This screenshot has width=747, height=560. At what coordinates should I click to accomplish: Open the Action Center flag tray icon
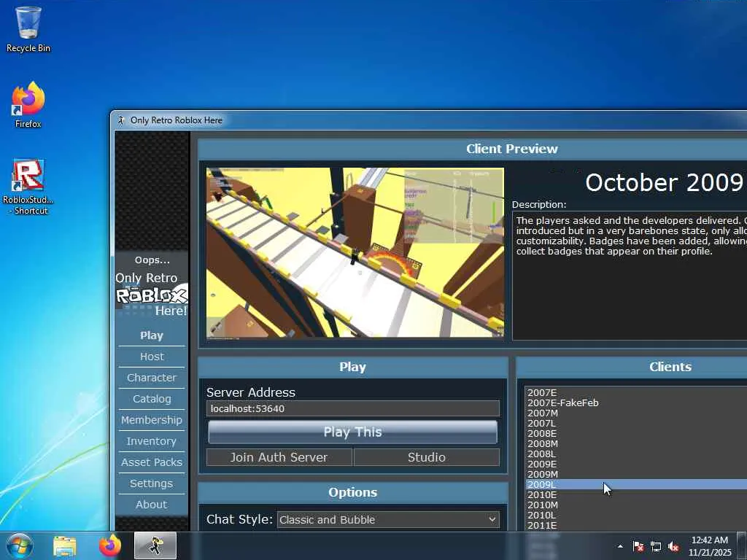(x=638, y=546)
